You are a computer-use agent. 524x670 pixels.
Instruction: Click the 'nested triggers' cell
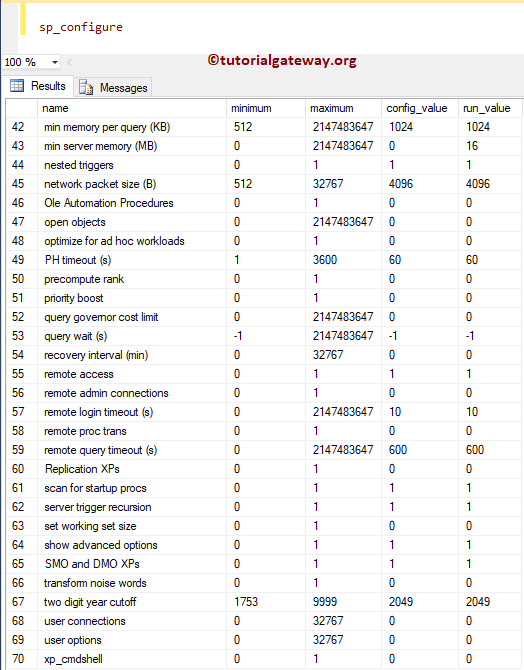(x=132, y=165)
